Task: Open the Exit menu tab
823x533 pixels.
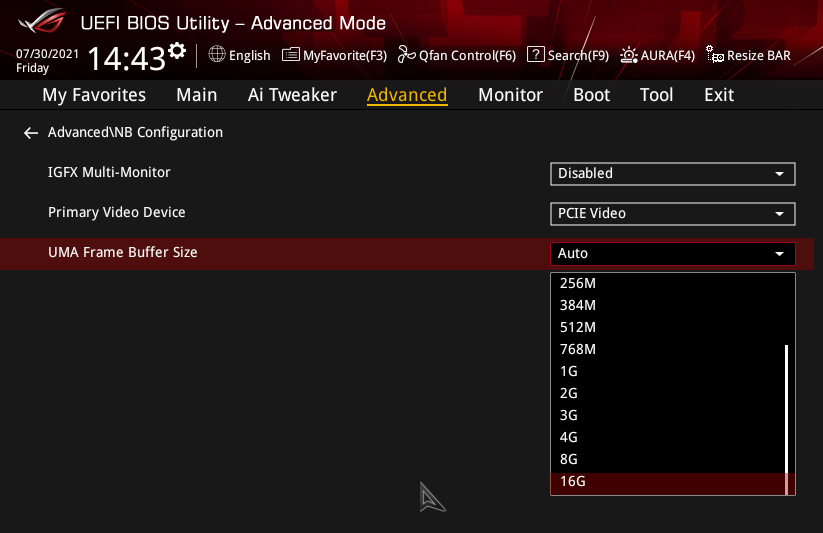Action: tap(718, 95)
